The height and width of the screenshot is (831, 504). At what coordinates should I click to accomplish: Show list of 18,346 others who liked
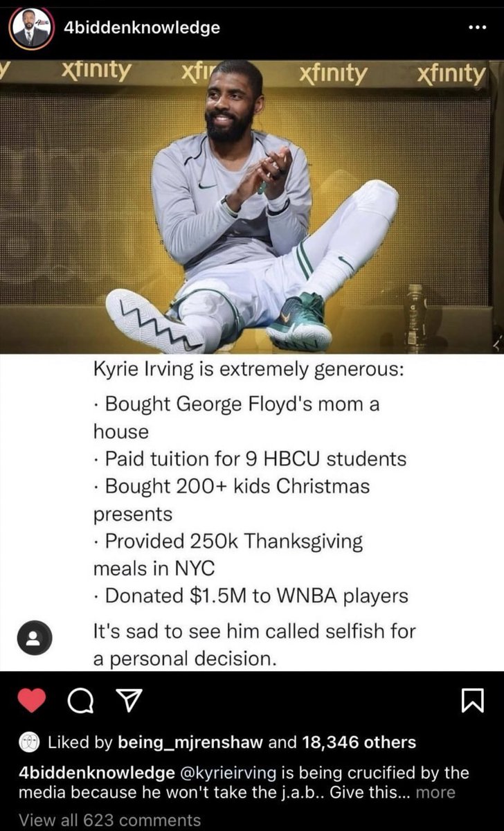point(359,743)
